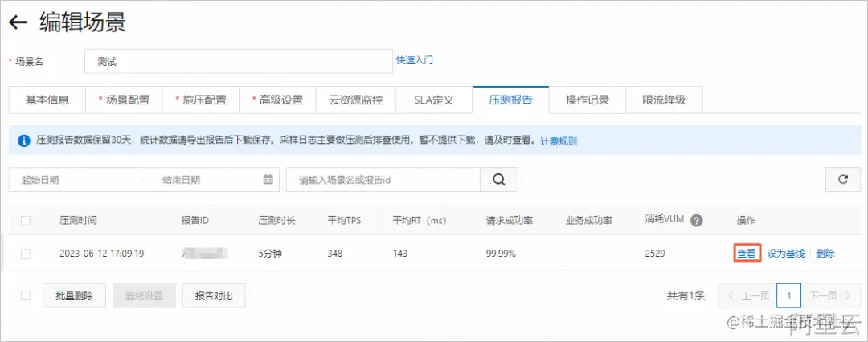Screen dimensions: 868x342
Task: Click the 5分钟 duration cell
Action: coord(269,254)
